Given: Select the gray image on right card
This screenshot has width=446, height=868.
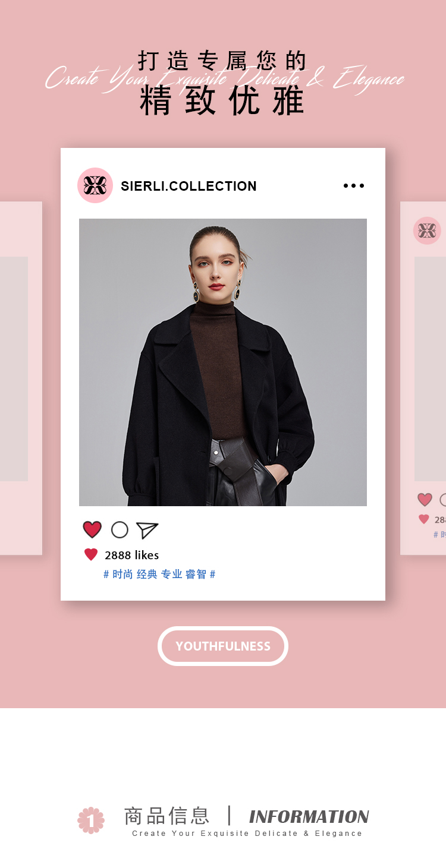Looking at the screenshot, I should (x=430, y=369).
